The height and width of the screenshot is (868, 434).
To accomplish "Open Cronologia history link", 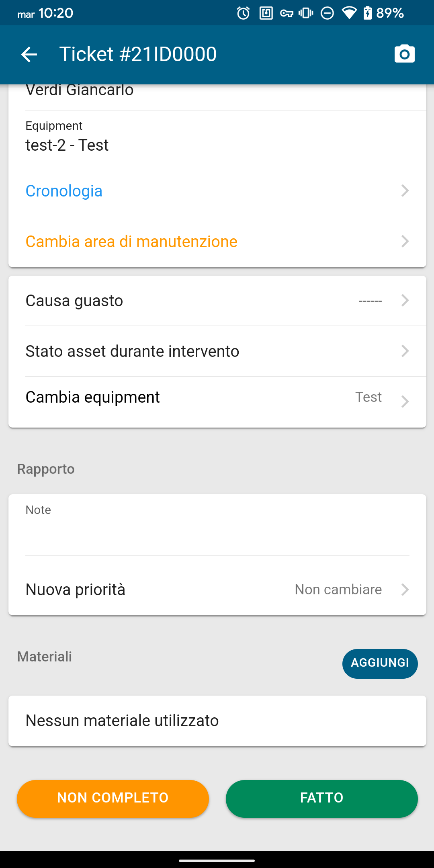I will [64, 191].
